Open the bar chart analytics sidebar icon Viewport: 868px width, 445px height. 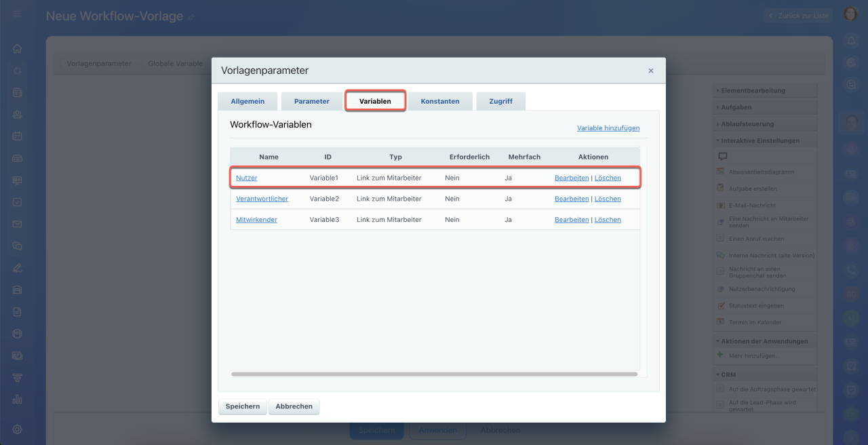tap(17, 400)
